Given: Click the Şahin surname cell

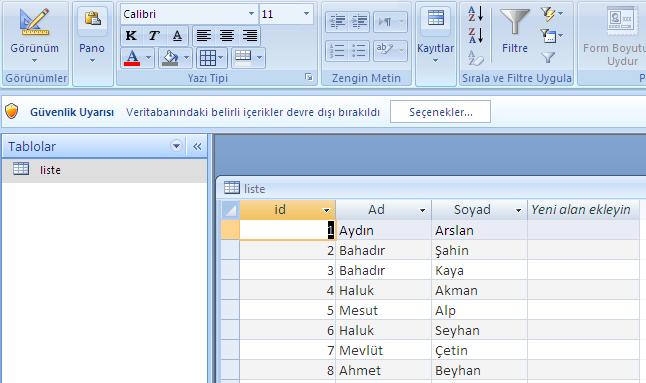Looking at the screenshot, I should 480,250.
